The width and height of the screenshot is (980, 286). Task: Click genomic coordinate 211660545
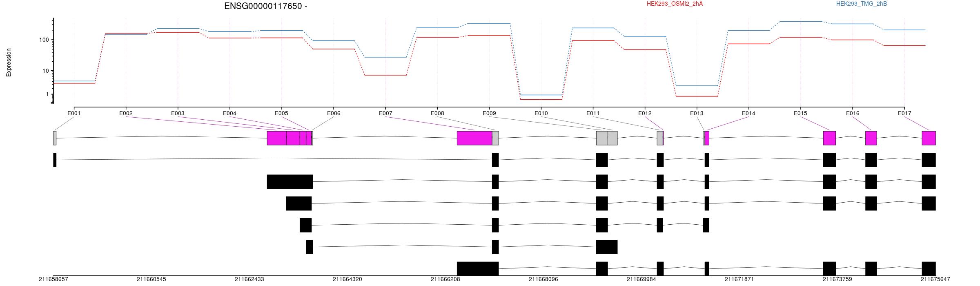[x=151, y=279]
